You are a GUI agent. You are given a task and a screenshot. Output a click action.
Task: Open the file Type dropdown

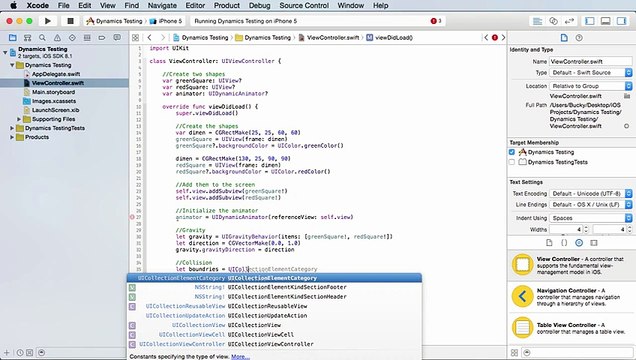coord(591,73)
